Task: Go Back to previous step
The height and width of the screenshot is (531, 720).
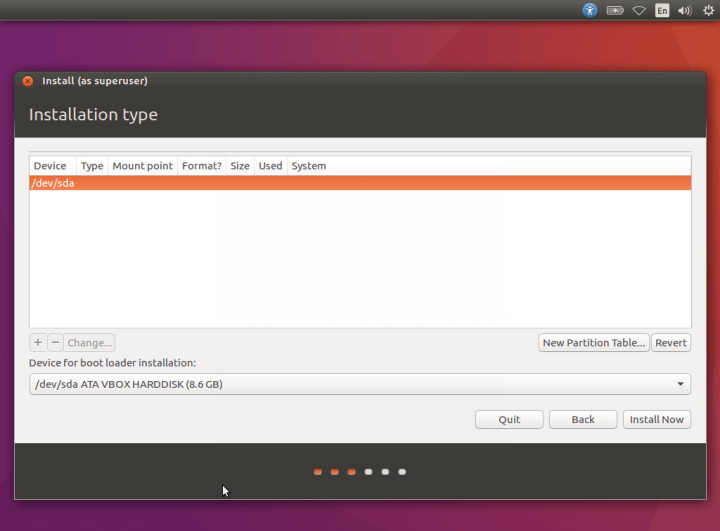Action: click(583, 420)
